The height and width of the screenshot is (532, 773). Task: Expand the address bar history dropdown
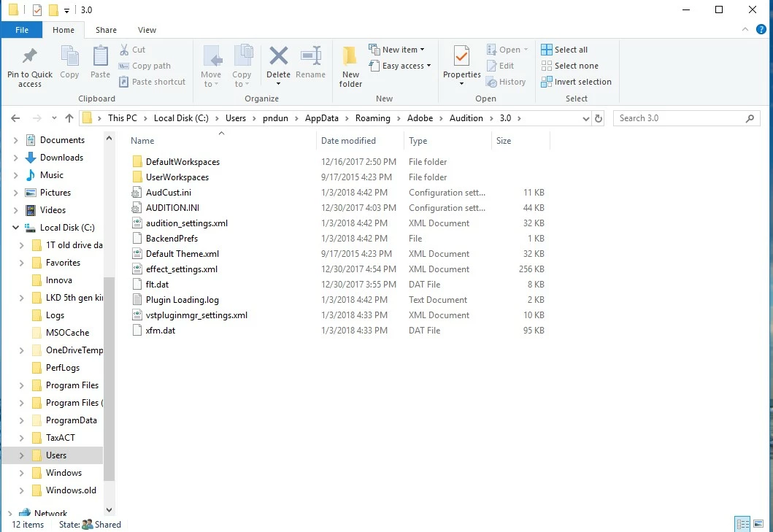tap(585, 118)
